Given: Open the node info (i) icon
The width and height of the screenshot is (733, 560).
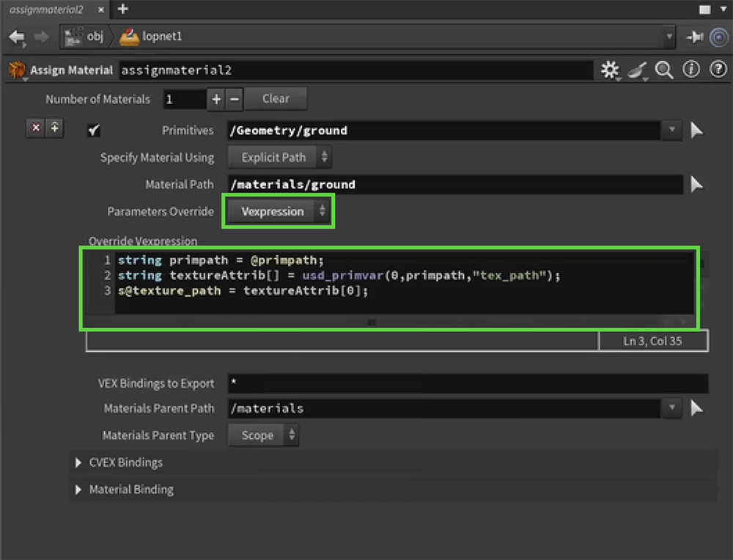Looking at the screenshot, I should pos(690,70).
